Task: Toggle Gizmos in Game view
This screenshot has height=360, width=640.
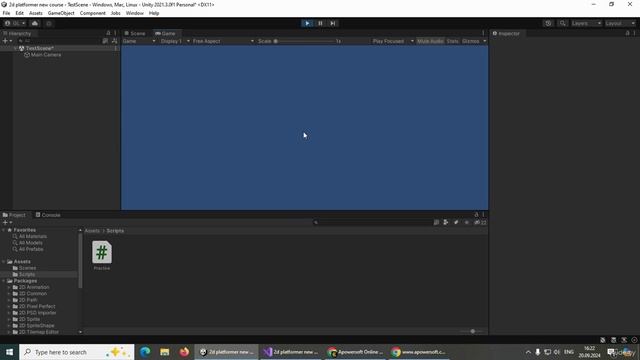Action: tap(471, 41)
